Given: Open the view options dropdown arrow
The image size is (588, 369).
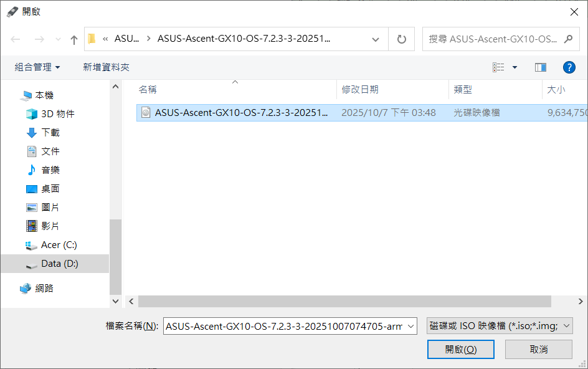Looking at the screenshot, I should (x=514, y=67).
